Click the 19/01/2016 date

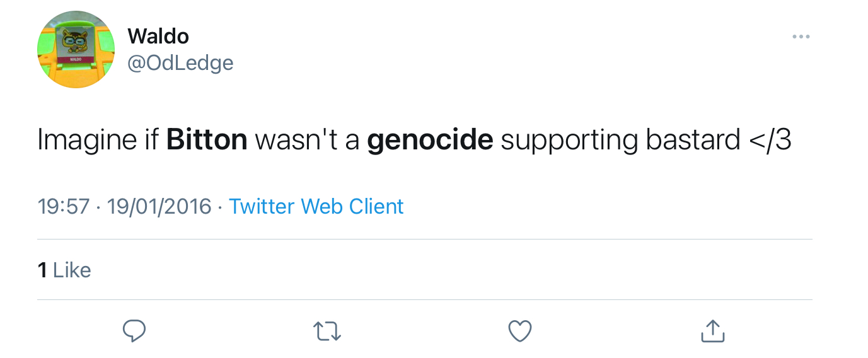pos(159,206)
